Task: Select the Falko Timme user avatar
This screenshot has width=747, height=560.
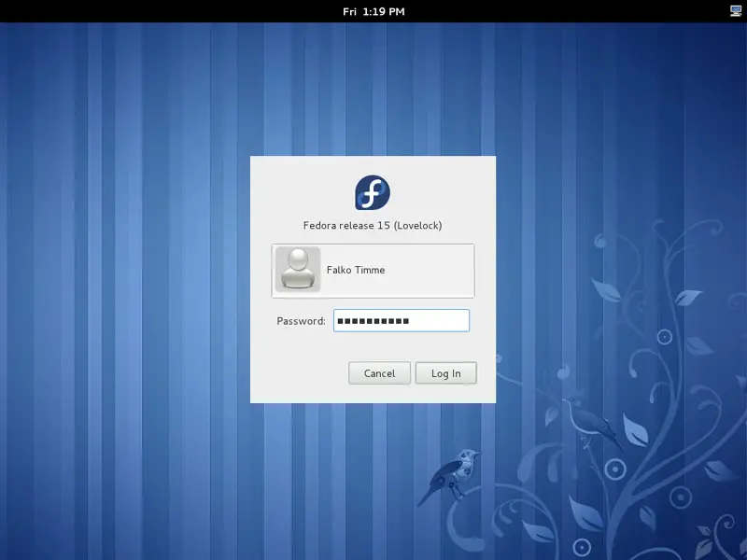Action: coord(298,270)
